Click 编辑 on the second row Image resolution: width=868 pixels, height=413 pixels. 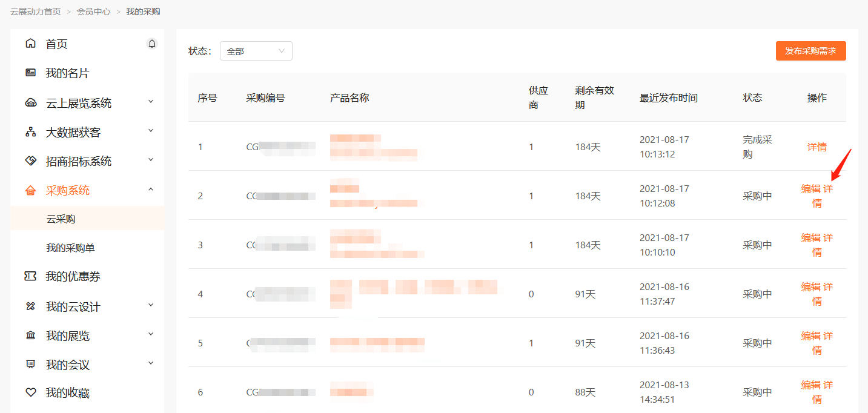(x=809, y=188)
